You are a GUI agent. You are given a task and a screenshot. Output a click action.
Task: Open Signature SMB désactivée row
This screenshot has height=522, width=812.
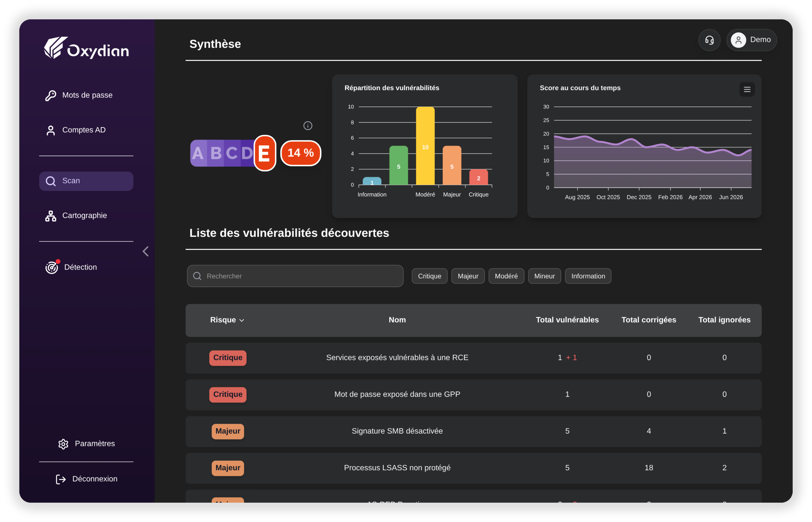click(473, 431)
